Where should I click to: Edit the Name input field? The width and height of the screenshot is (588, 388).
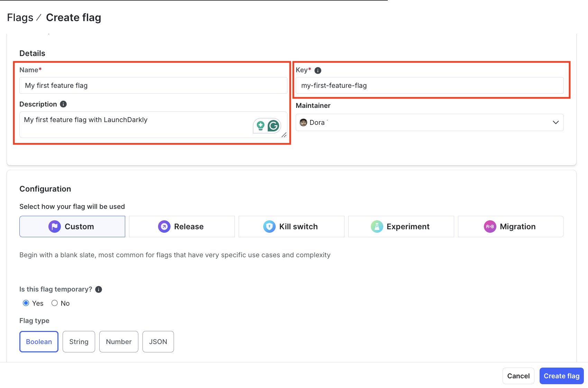153,85
